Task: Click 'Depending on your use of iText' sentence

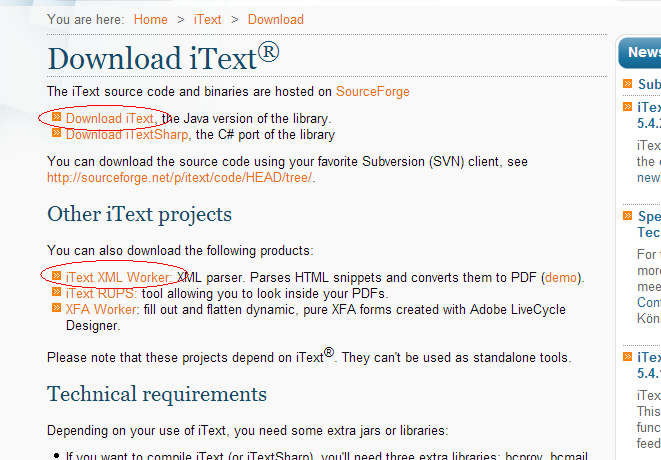Action: coord(248,430)
